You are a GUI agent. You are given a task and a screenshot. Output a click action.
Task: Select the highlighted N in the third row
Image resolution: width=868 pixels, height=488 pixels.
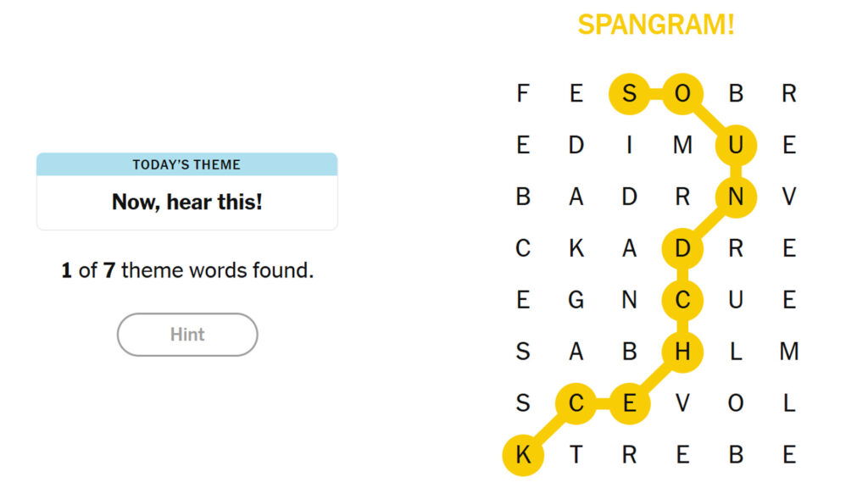(x=736, y=197)
